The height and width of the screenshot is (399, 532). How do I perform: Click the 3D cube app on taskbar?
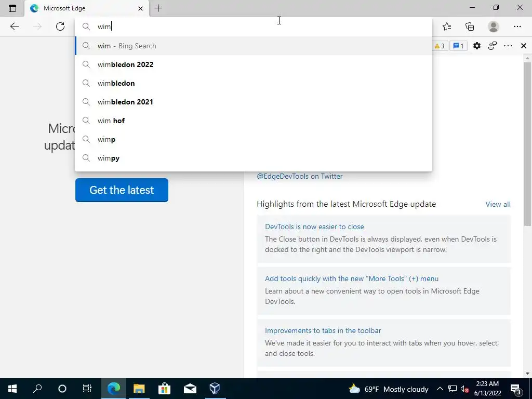[x=215, y=389]
